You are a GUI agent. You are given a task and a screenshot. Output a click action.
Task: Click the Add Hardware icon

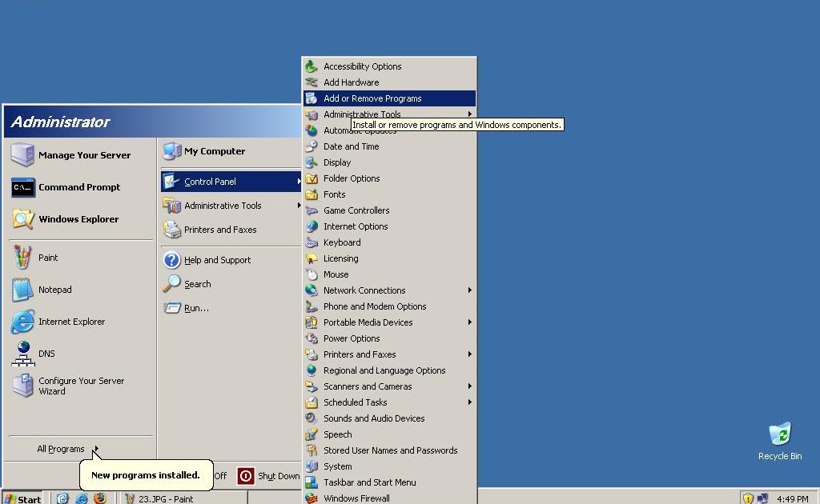pyautogui.click(x=312, y=82)
